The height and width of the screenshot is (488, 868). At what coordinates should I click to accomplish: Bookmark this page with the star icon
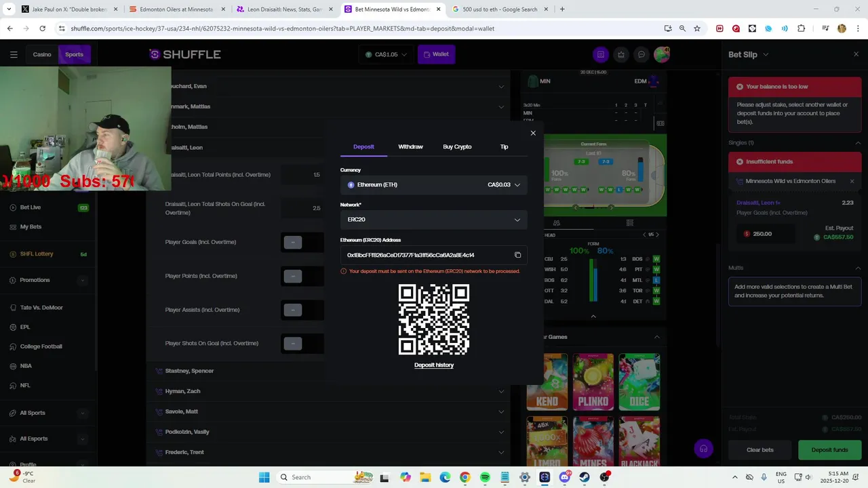[696, 28]
